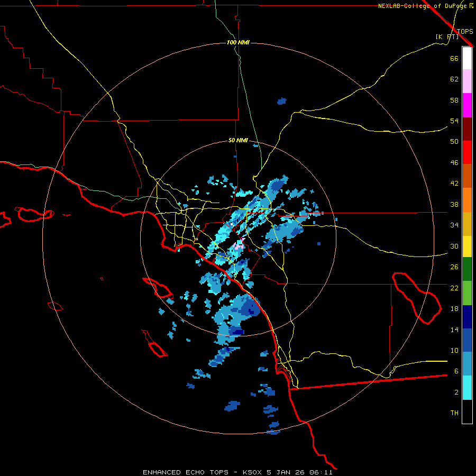The height and width of the screenshot is (476, 476).
Task: Select the dark orange legend swatch below 46
Action: click(467, 176)
